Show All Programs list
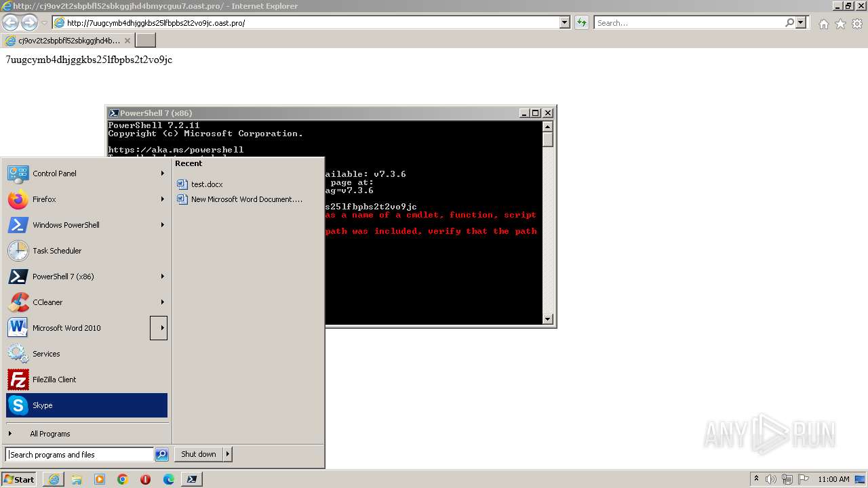 pos(50,434)
